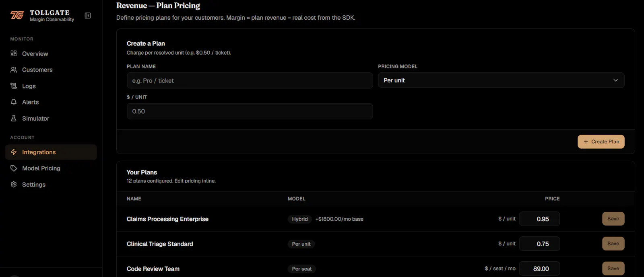Click the Overview grid icon
The image size is (644, 277).
click(x=14, y=53)
